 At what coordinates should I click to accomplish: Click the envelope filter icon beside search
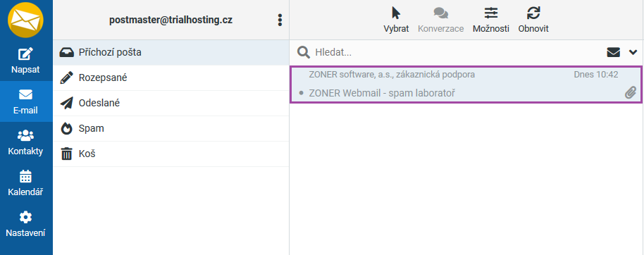coord(613,52)
